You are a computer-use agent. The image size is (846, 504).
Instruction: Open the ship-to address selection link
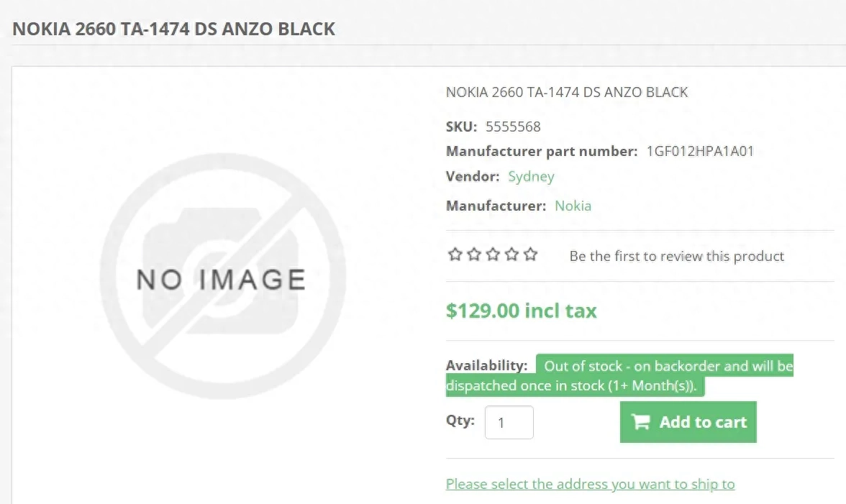[x=590, y=484]
